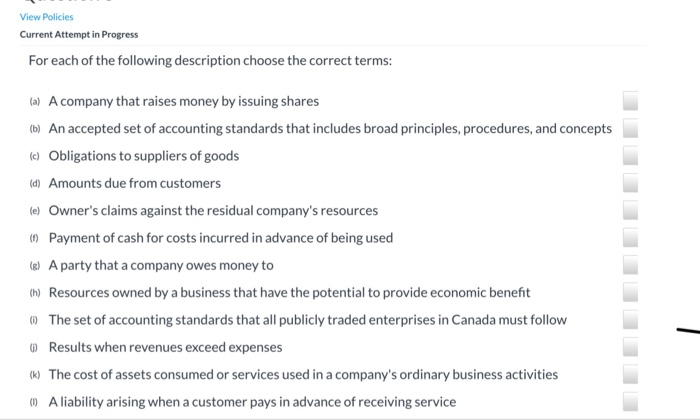Open dropdown for accounting standards broad principles
The image size is (700, 420).
coord(630,128)
